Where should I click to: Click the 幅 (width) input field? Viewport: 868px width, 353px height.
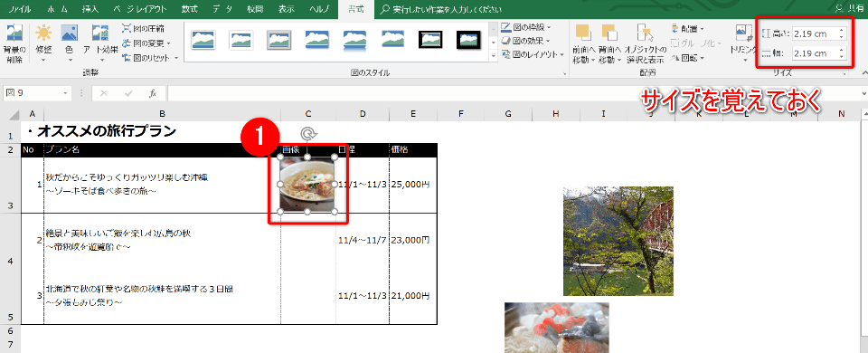pyautogui.click(x=815, y=53)
